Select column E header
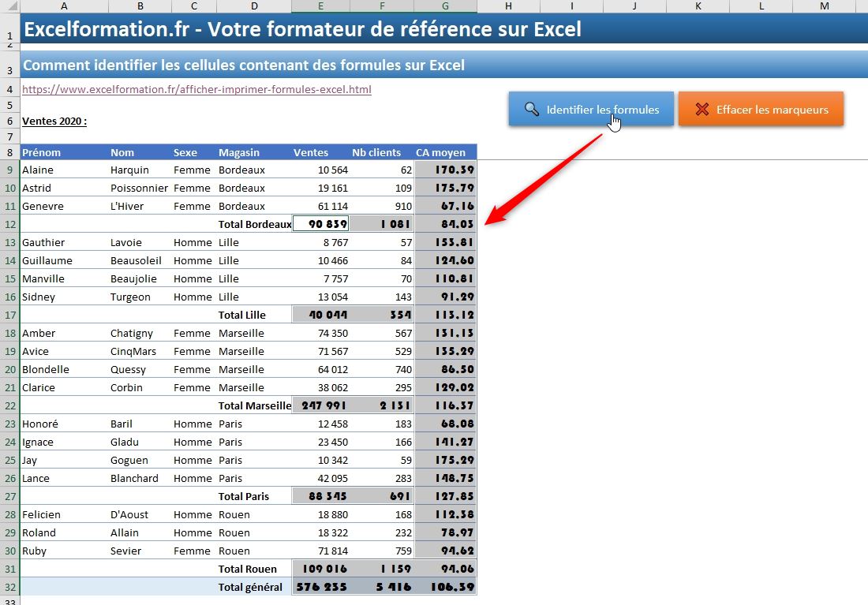868x605 pixels. click(x=320, y=7)
